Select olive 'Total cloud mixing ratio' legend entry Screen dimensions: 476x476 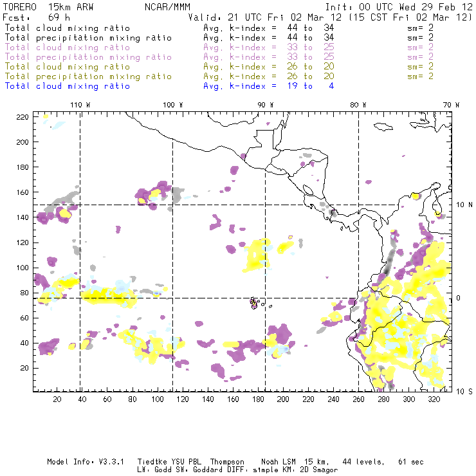click(x=68, y=67)
